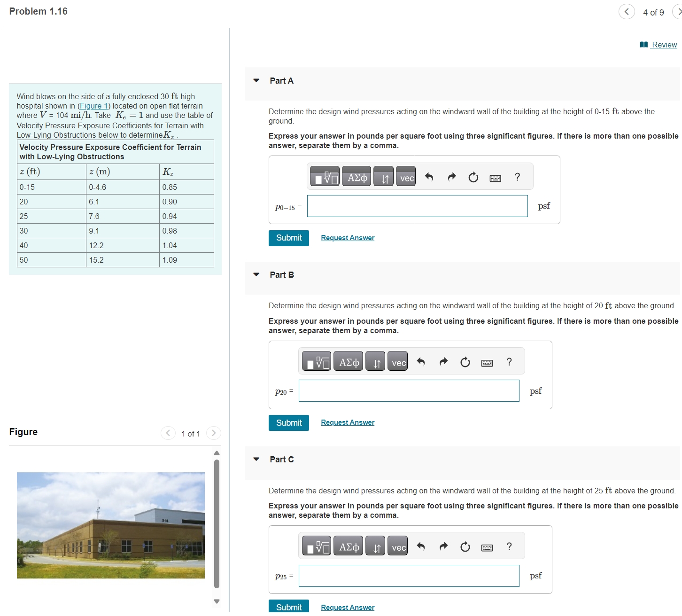The height and width of the screenshot is (616, 682).
Task: Click the 'Problem 1.16' heading
Action: click(39, 11)
